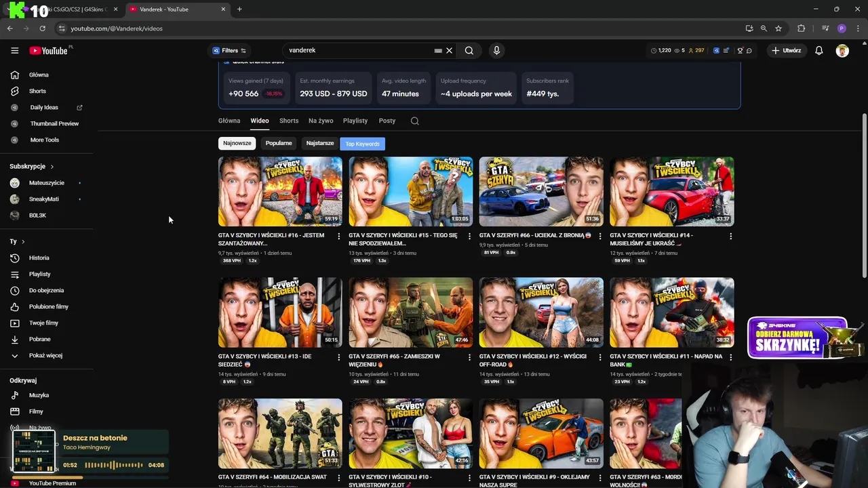Open Polubione filmy
The image size is (868, 488).
47,306
